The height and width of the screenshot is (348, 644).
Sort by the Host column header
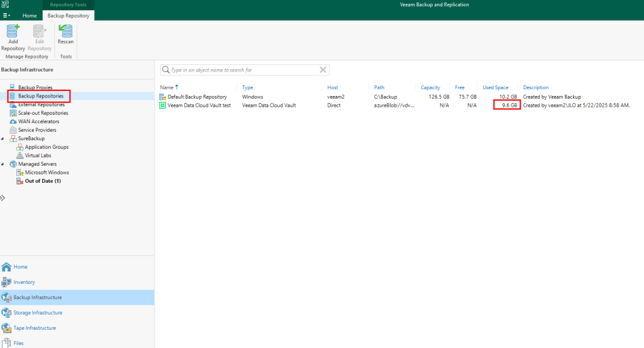coord(333,87)
